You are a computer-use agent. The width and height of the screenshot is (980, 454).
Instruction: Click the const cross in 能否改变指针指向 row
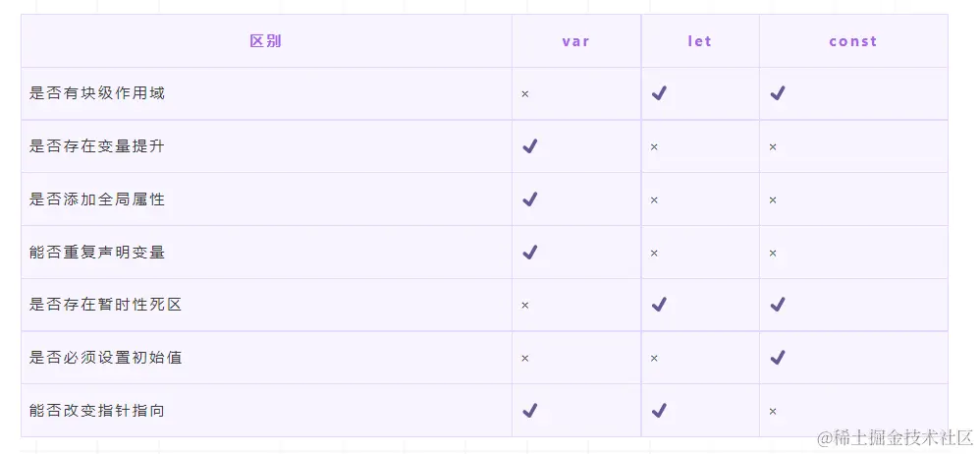pyautogui.click(x=773, y=412)
